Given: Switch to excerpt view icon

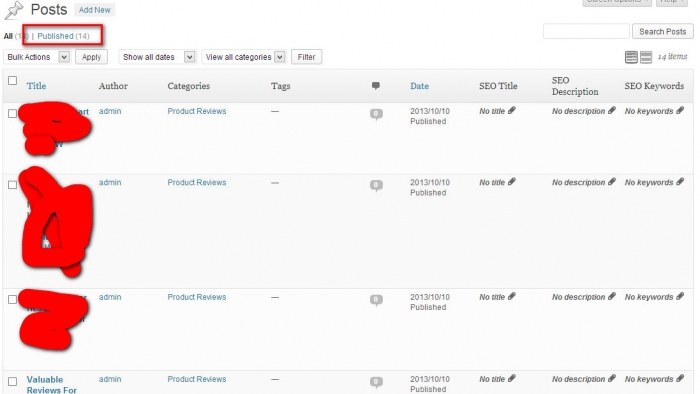Looking at the screenshot, I should point(646,57).
